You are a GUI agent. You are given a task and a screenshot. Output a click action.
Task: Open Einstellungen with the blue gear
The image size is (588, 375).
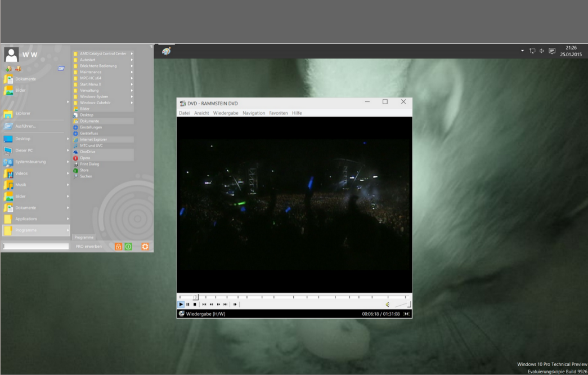click(x=103, y=127)
